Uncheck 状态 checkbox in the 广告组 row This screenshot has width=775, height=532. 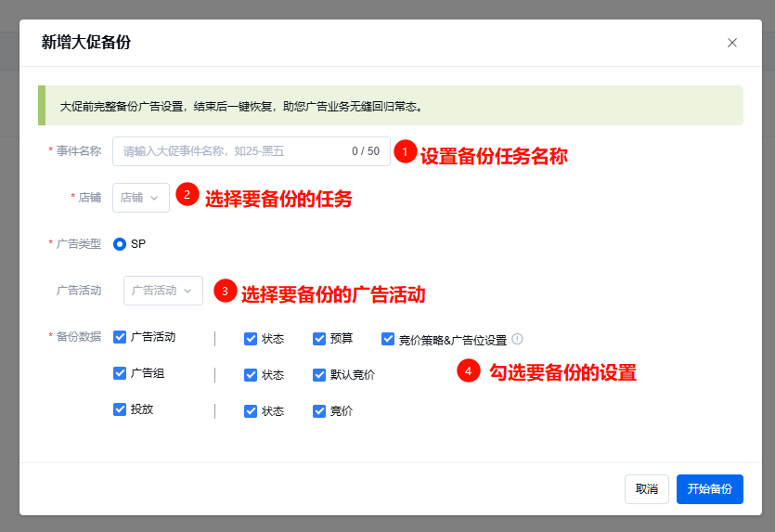click(x=251, y=375)
